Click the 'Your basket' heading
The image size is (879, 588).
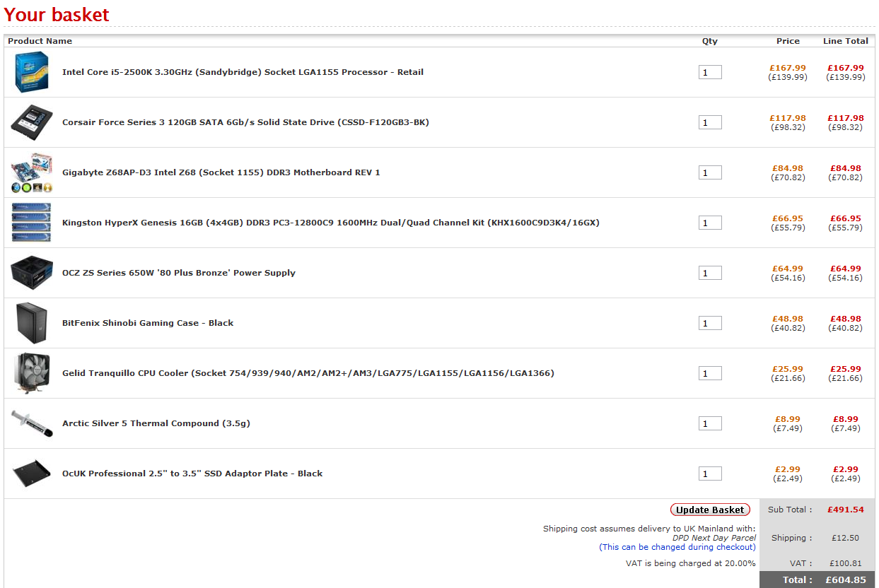pos(57,14)
